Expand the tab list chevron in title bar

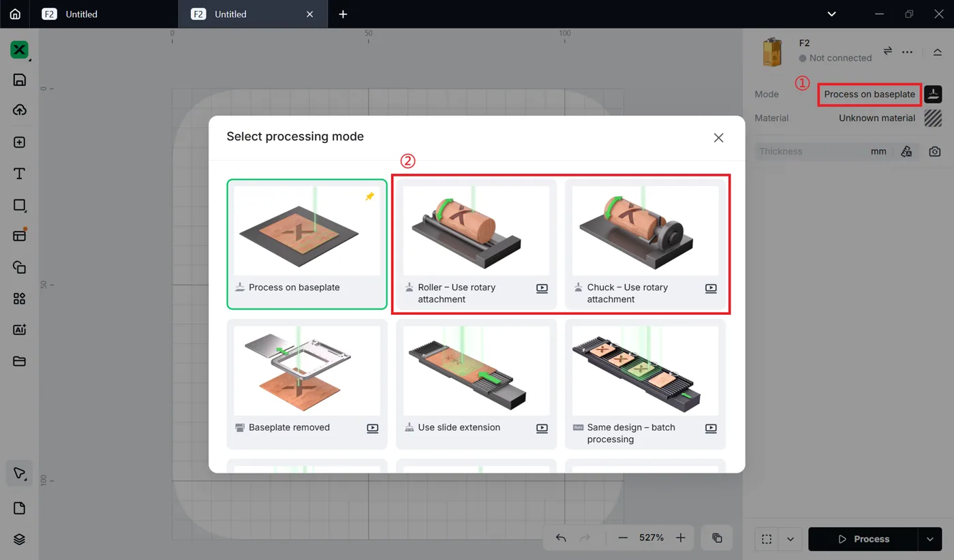tap(831, 14)
